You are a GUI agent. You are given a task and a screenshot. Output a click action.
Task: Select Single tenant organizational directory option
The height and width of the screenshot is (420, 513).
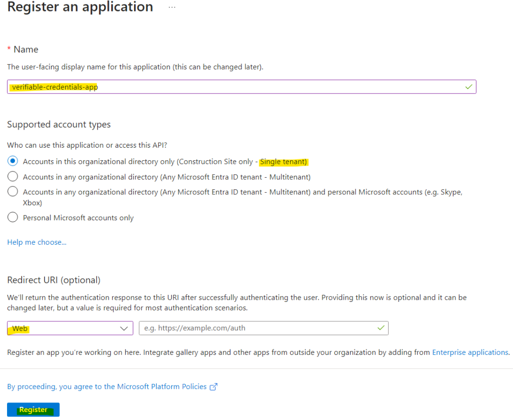[x=13, y=161]
